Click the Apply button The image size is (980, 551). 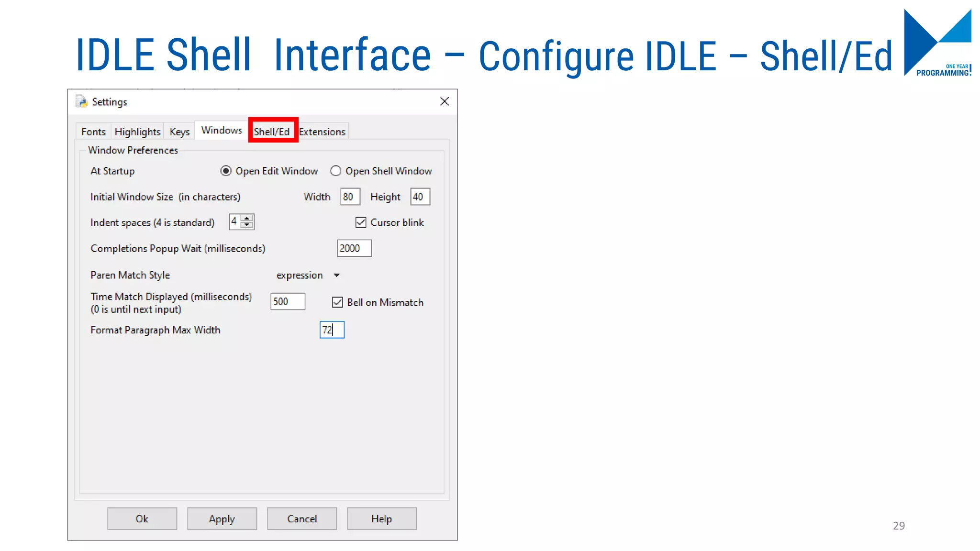pyautogui.click(x=222, y=518)
